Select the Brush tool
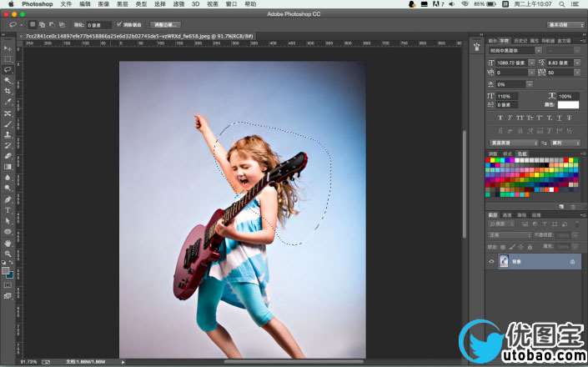The height and width of the screenshot is (367, 588). (8, 123)
